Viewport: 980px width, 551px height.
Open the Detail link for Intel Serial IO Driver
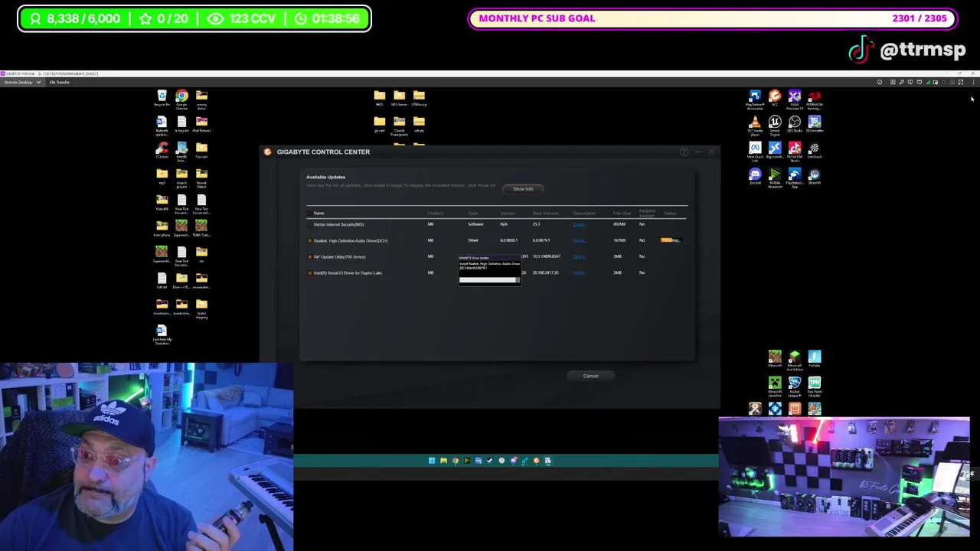[x=579, y=272]
